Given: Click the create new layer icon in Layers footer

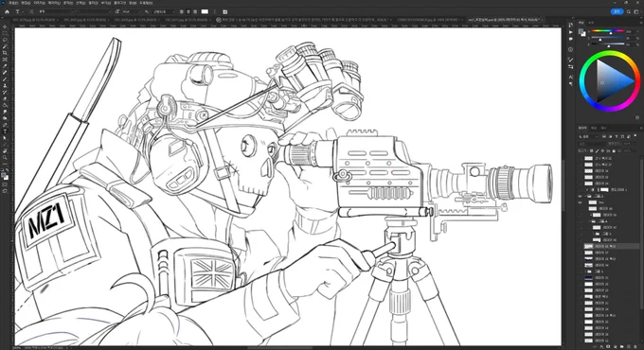Looking at the screenshot, I should pyautogui.click(x=629, y=347).
